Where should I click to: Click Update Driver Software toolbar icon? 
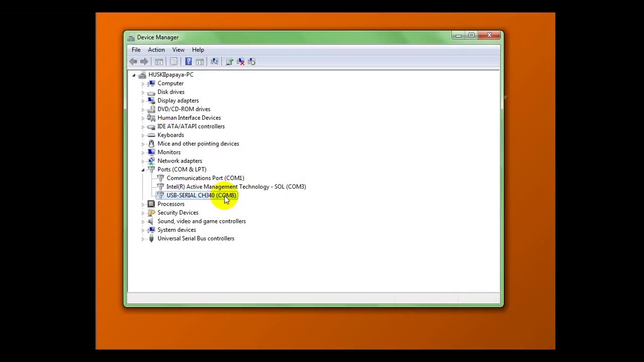[229, 61]
